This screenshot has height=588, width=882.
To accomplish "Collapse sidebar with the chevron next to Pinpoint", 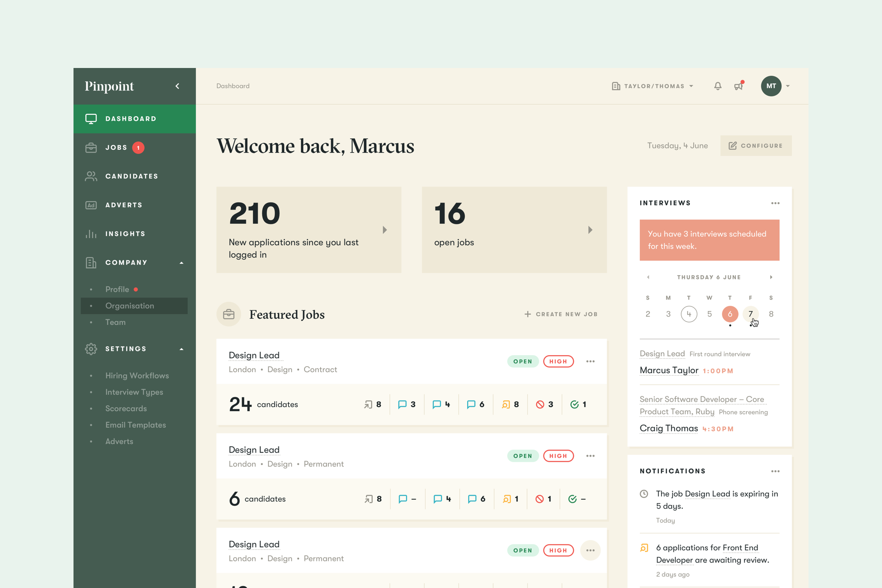I will [x=177, y=86].
